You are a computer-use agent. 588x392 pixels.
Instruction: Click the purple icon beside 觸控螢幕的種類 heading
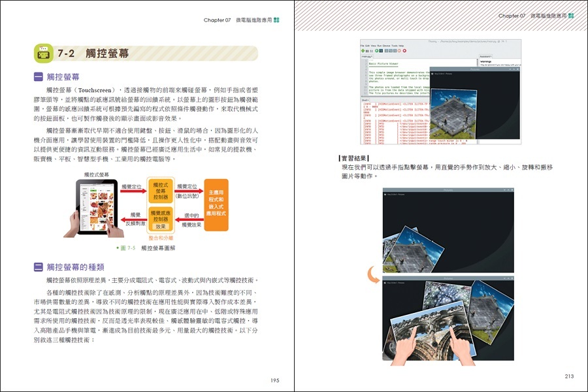pos(38,267)
